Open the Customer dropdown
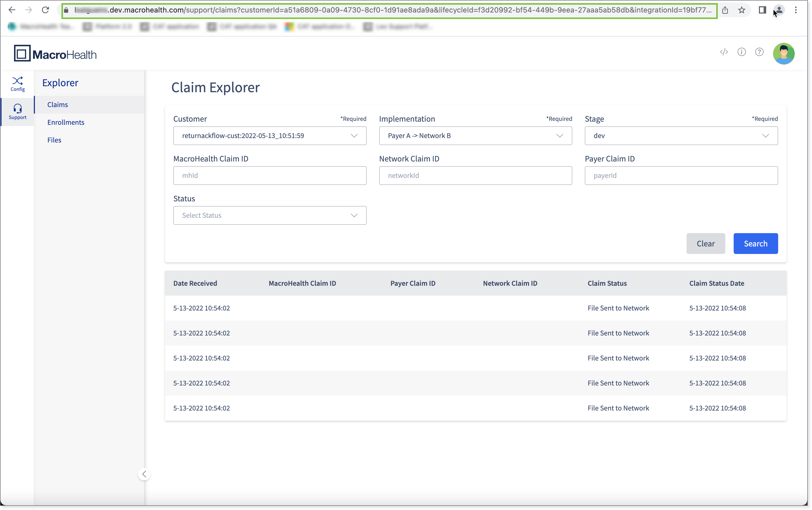This screenshot has height=510, width=812. click(x=270, y=136)
